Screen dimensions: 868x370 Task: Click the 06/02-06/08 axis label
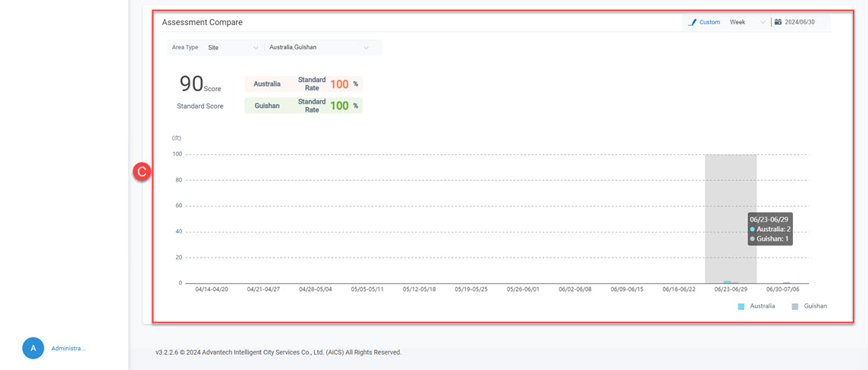[x=575, y=289]
